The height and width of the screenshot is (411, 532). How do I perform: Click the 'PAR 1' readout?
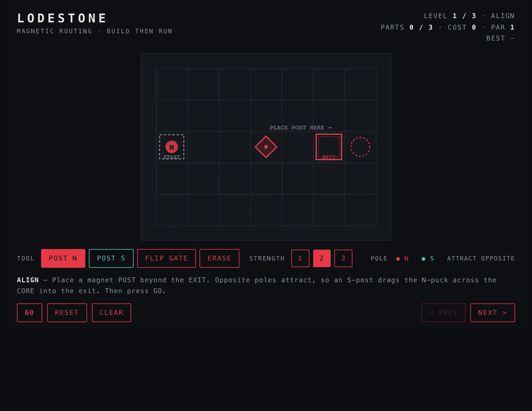point(503,28)
